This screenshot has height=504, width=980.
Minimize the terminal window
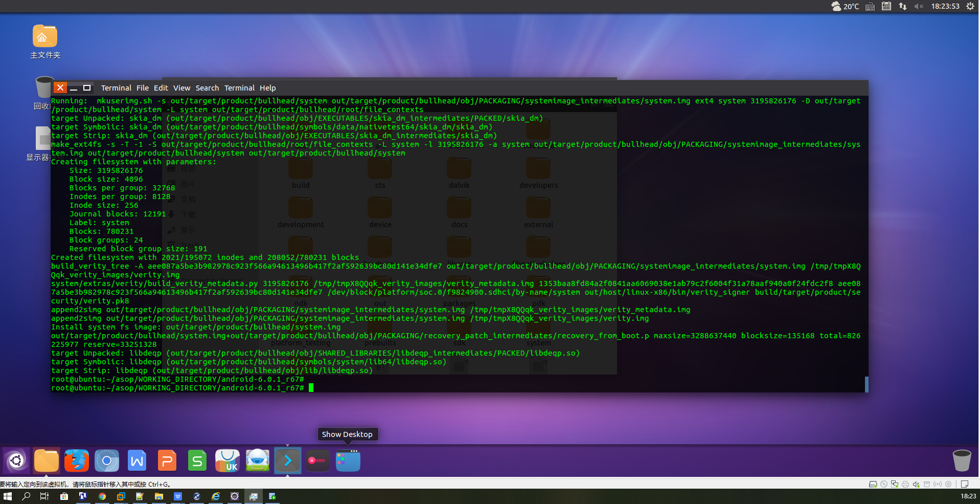pyautogui.click(x=74, y=88)
